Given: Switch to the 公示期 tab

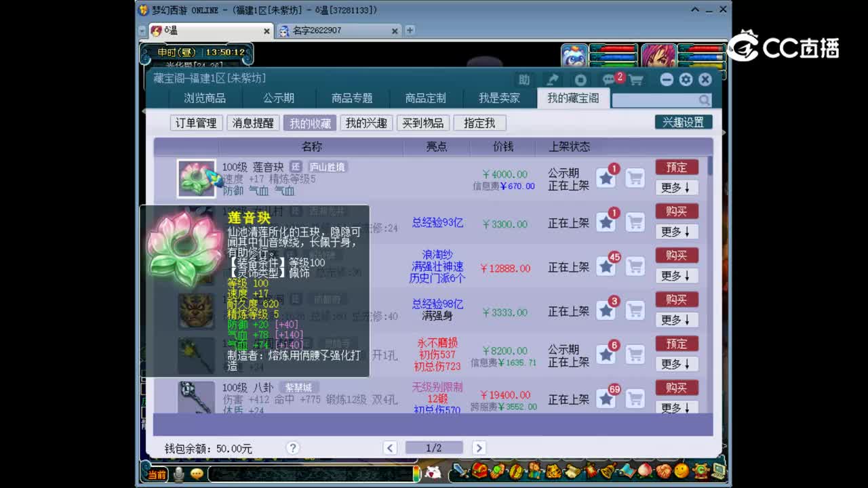Looking at the screenshot, I should pos(279,98).
